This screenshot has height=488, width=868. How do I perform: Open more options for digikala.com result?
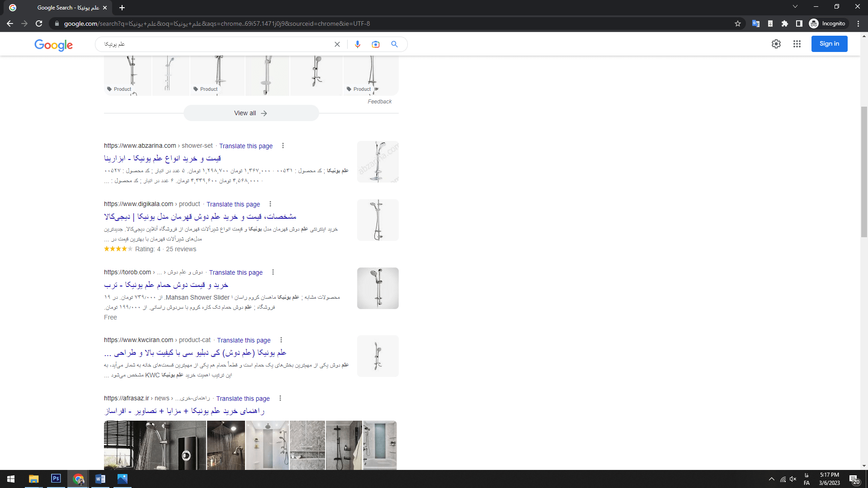point(270,204)
